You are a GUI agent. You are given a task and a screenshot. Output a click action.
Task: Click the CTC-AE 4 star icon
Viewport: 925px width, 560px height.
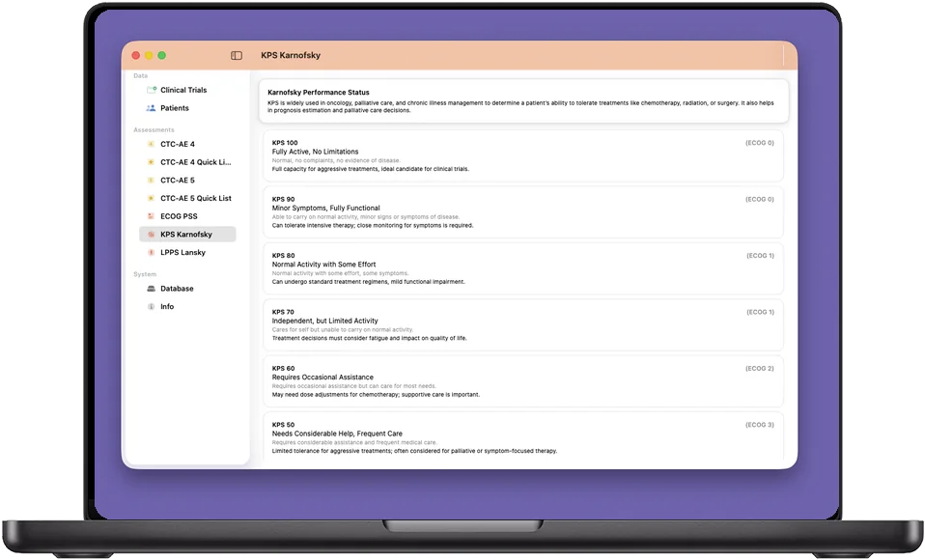(x=151, y=144)
